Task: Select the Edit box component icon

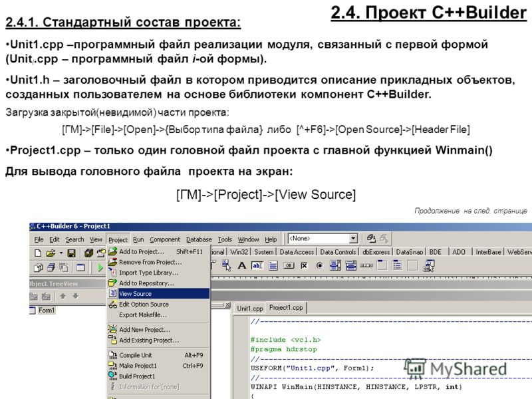Action: [x=257, y=265]
